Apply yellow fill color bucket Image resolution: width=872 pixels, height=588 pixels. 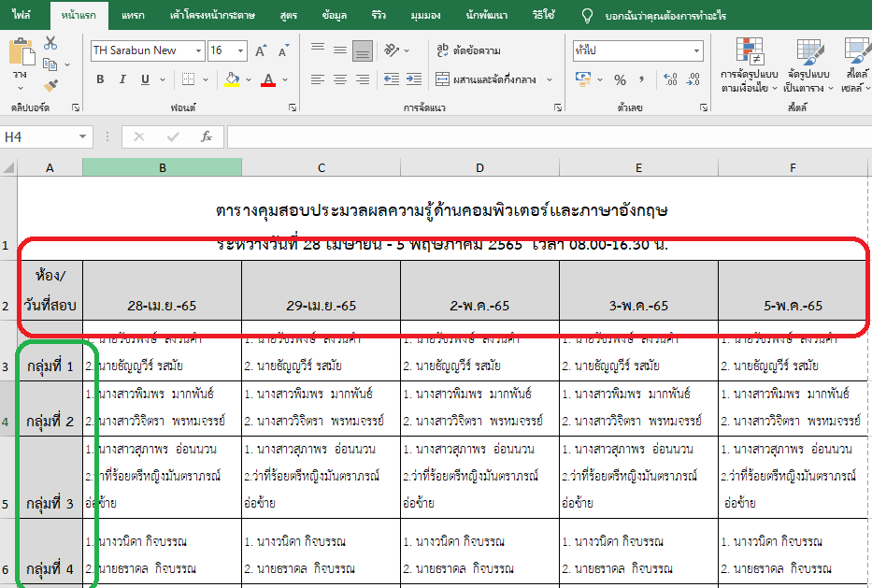click(233, 79)
